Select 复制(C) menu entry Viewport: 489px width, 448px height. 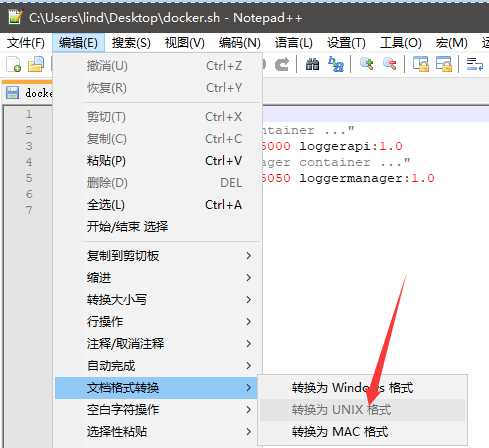(x=157, y=139)
